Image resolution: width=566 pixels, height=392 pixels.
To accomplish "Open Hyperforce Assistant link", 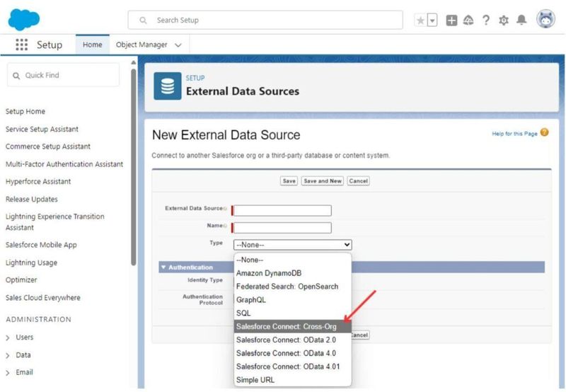I will point(38,181).
